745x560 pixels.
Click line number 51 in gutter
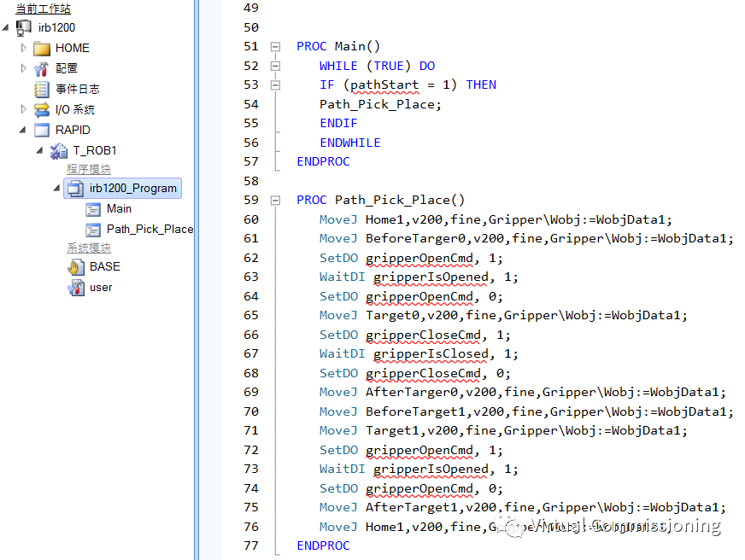pyautogui.click(x=251, y=46)
